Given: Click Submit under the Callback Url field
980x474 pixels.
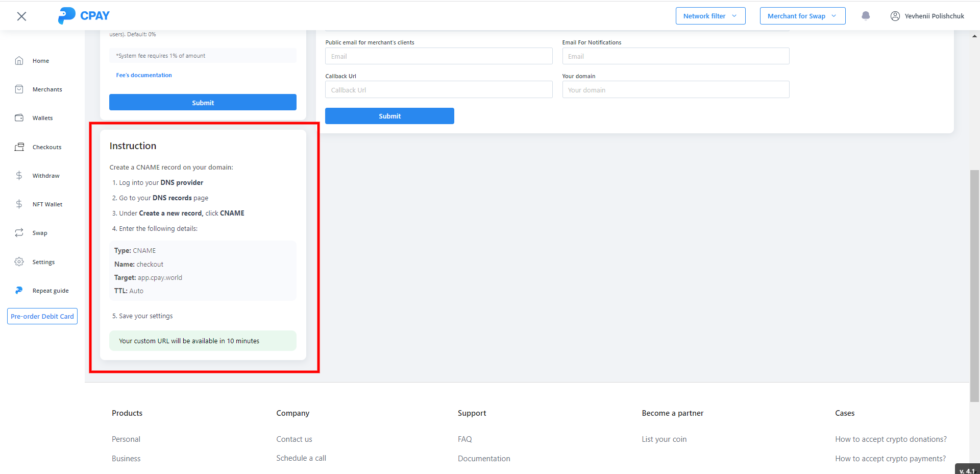Looking at the screenshot, I should click(x=389, y=116).
